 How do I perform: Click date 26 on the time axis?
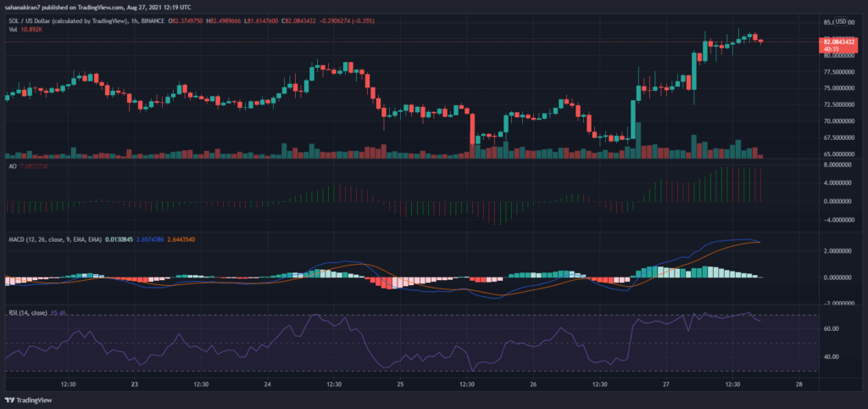[x=534, y=384]
